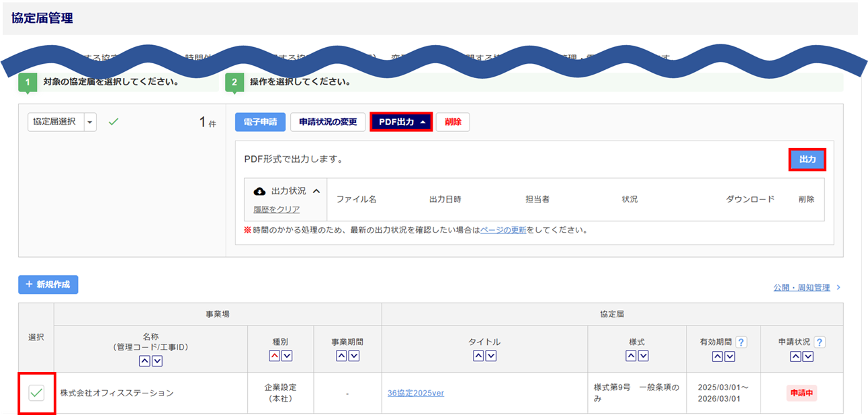The width and height of the screenshot is (868, 415).
Task: Sort 申請状況 column ascending arrow
Action: (x=795, y=356)
